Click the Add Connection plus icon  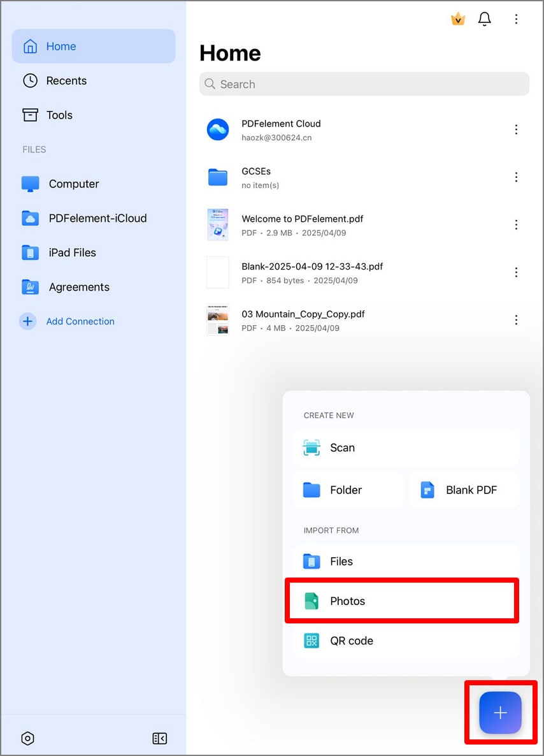tap(28, 321)
